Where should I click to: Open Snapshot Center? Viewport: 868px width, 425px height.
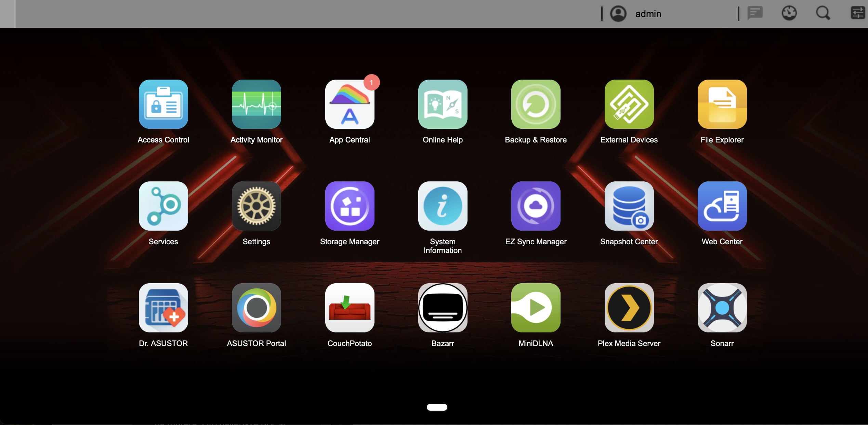[629, 206]
